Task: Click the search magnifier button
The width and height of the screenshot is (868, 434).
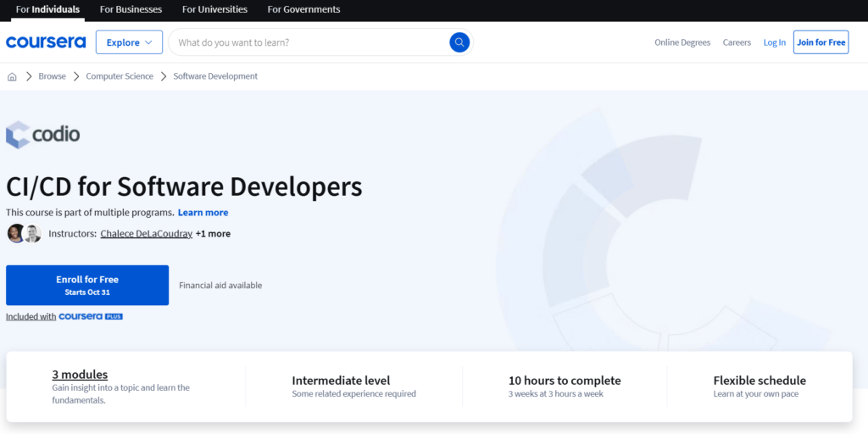Action: tap(459, 42)
